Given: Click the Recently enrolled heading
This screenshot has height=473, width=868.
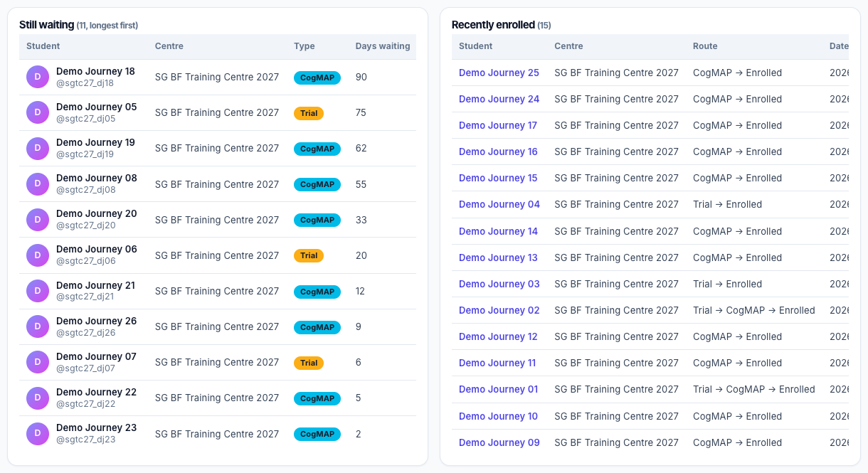Looking at the screenshot, I should point(493,25).
